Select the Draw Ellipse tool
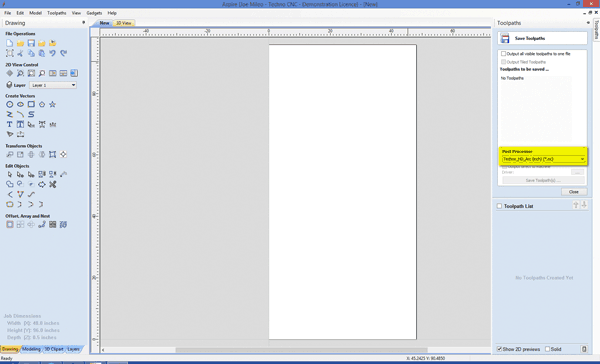600x364 pixels. [20, 104]
